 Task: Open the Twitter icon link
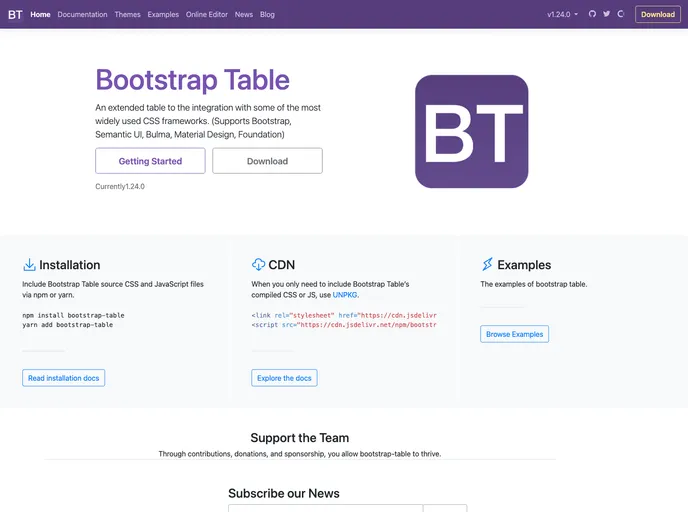click(606, 15)
